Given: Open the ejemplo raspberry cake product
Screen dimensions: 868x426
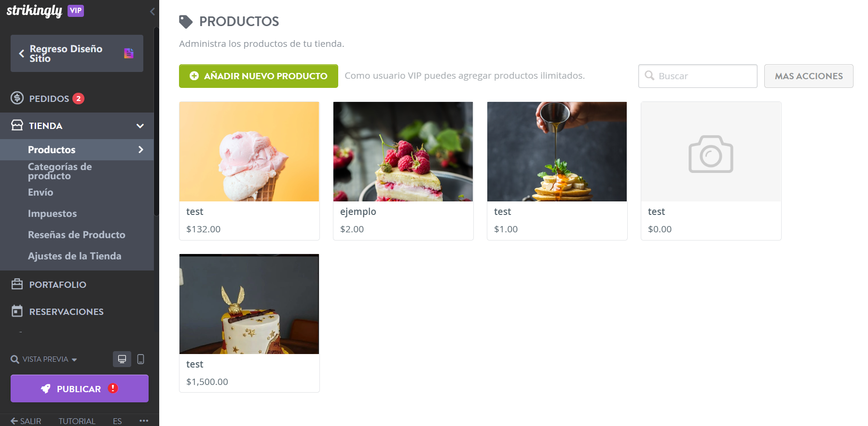Looking at the screenshot, I should (403, 171).
